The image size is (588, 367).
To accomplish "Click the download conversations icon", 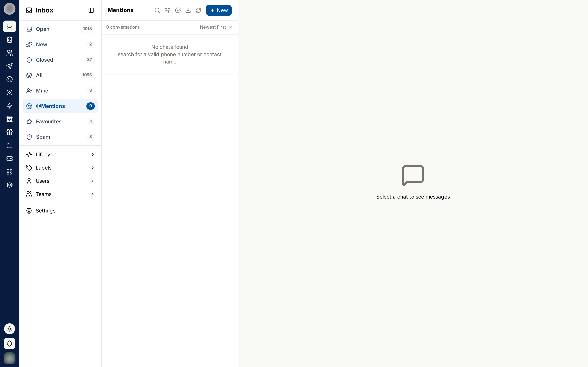I will click(188, 10).
